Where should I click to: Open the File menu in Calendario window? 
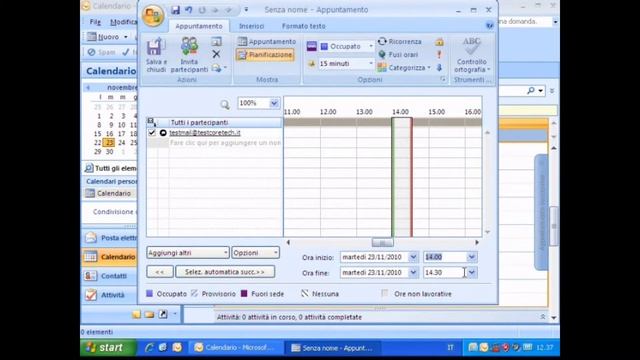point(95,22)
